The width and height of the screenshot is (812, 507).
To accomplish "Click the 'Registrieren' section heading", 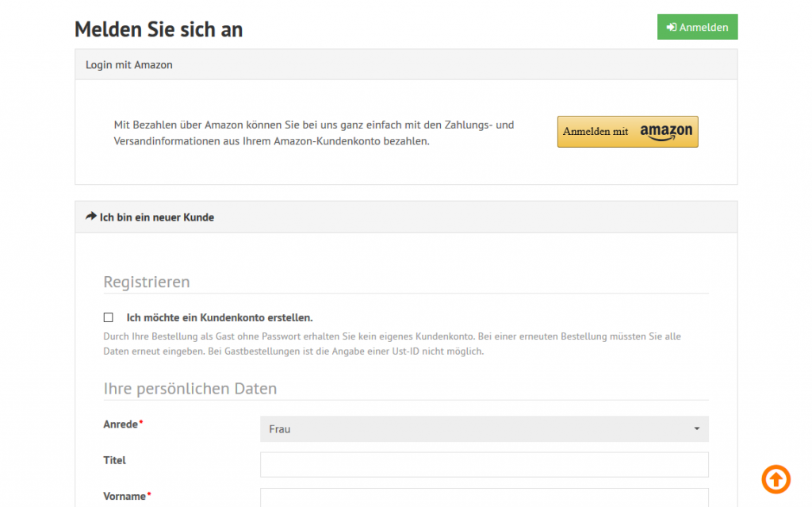I will point(147,282).
